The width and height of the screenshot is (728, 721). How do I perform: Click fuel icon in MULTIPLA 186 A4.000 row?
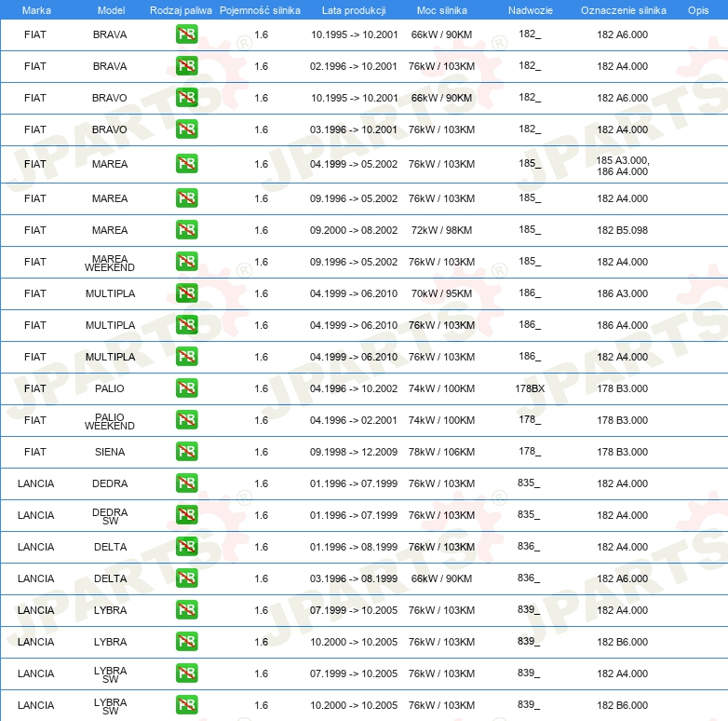coord(186,325)
